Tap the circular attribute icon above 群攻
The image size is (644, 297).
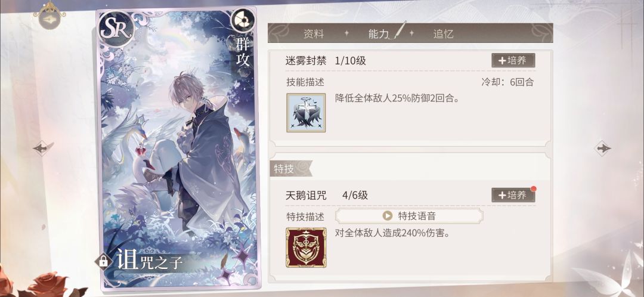click(242, 21)
